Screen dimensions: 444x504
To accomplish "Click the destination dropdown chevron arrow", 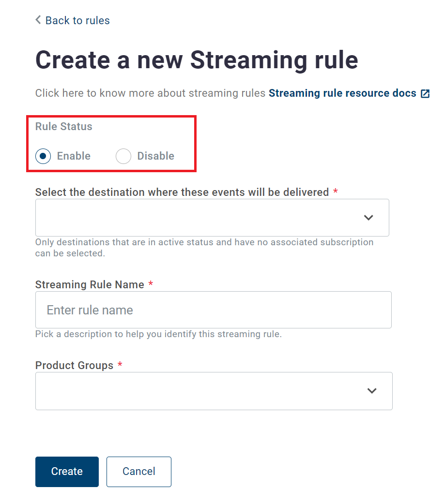I will (368, 218).
